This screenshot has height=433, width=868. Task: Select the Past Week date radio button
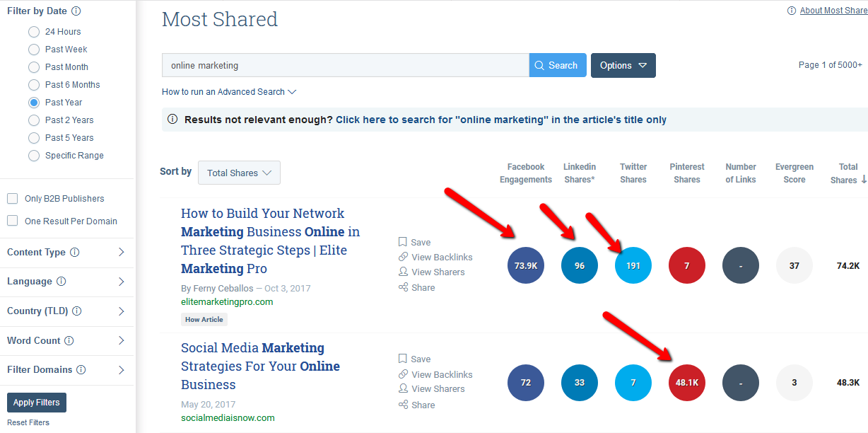click(34, 50)
